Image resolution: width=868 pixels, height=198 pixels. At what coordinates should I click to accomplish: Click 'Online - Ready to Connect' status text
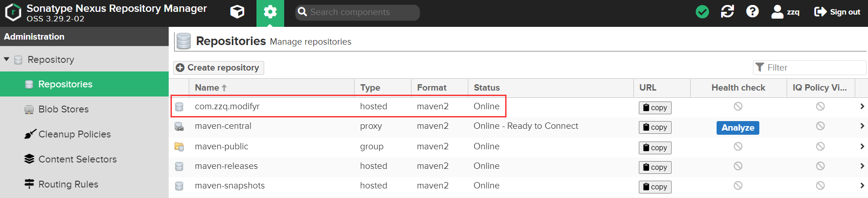tap(526, 126)
